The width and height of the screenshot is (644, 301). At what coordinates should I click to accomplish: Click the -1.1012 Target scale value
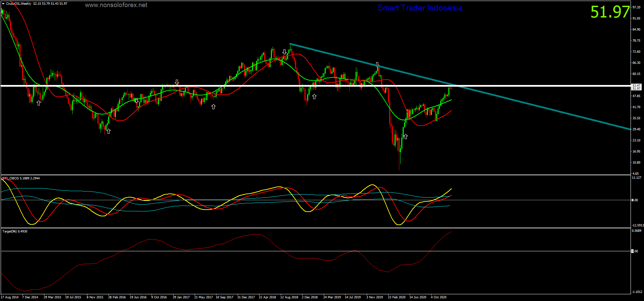point(637,292)
